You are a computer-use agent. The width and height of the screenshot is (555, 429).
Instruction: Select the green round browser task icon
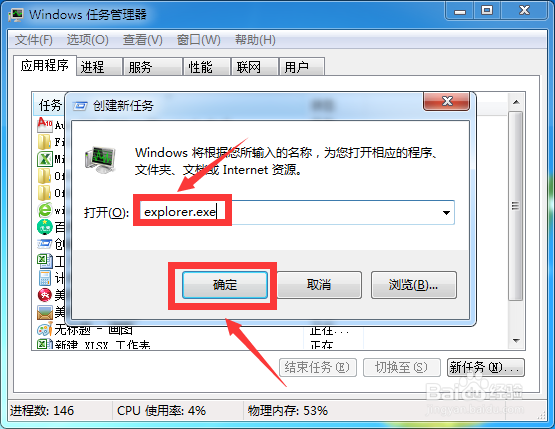(45, 227)
